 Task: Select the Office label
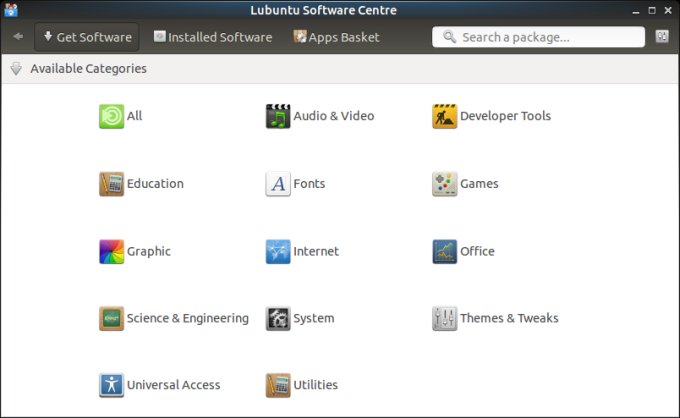pos(477,251)
